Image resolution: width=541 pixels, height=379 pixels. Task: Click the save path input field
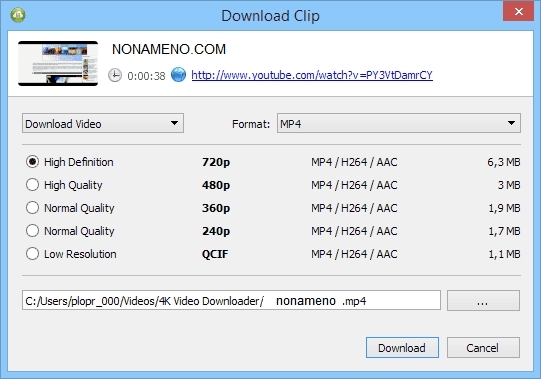point(231,300)
